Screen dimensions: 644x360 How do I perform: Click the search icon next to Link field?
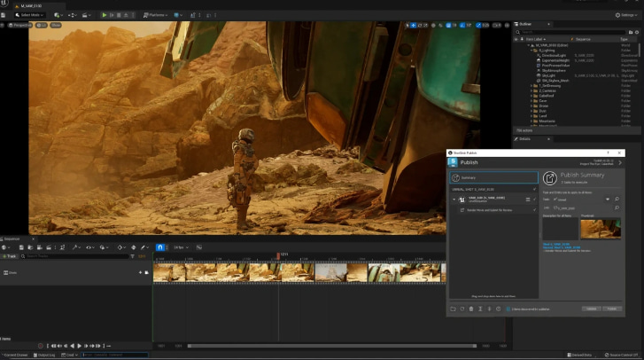(617, 208)
